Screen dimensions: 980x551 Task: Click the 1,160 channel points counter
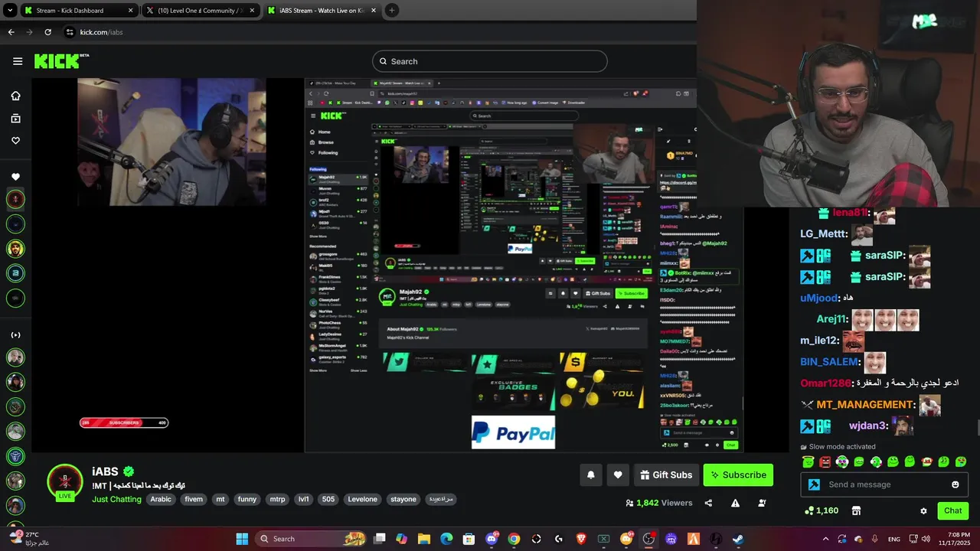(821, 510)
